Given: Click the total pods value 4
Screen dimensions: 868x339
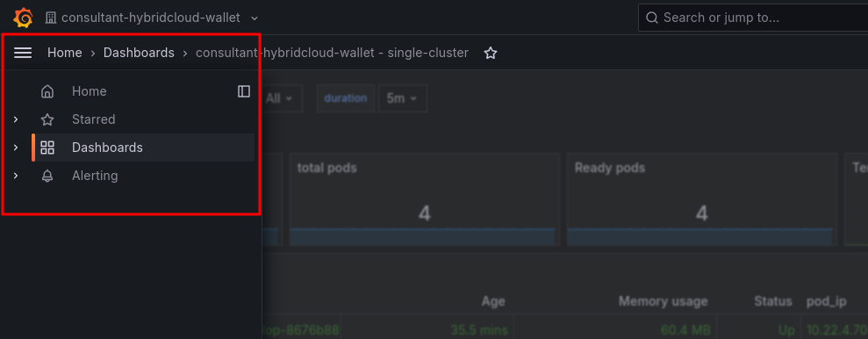Looking at the screenshot, I should pos(425,213).
